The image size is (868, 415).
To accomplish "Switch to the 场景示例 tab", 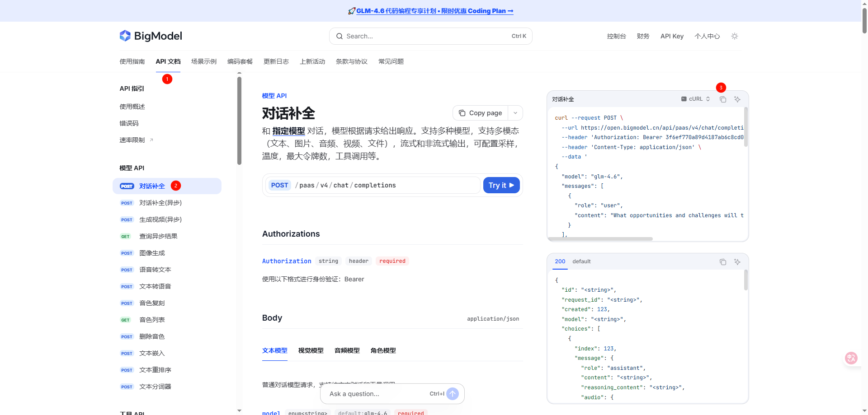I will tap(204, 61).
